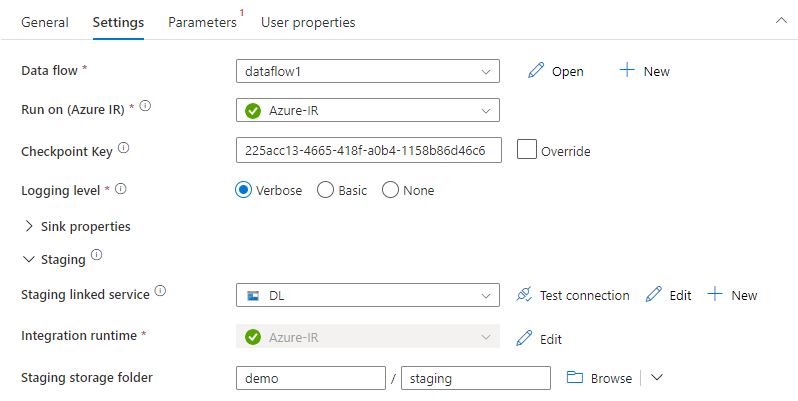This screenshot has height=401, width=798.
Task: Click the info icon beside Logging level
Action: point(121,189)
